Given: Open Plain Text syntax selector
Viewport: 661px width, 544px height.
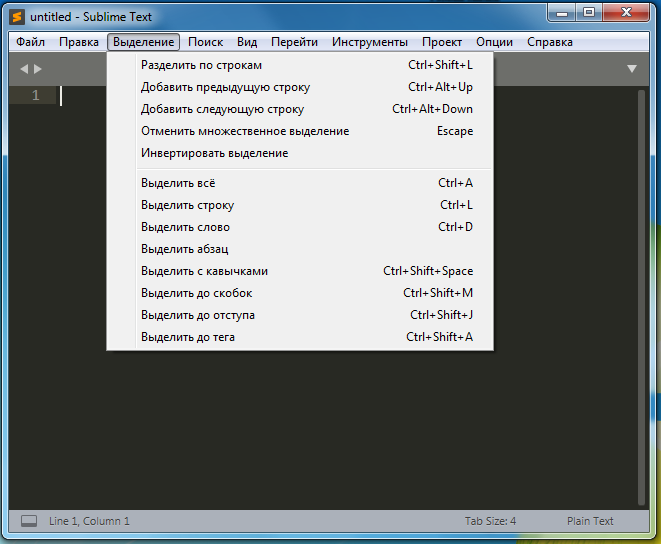Looking at the screenshot, I should [x=590, y=521].
